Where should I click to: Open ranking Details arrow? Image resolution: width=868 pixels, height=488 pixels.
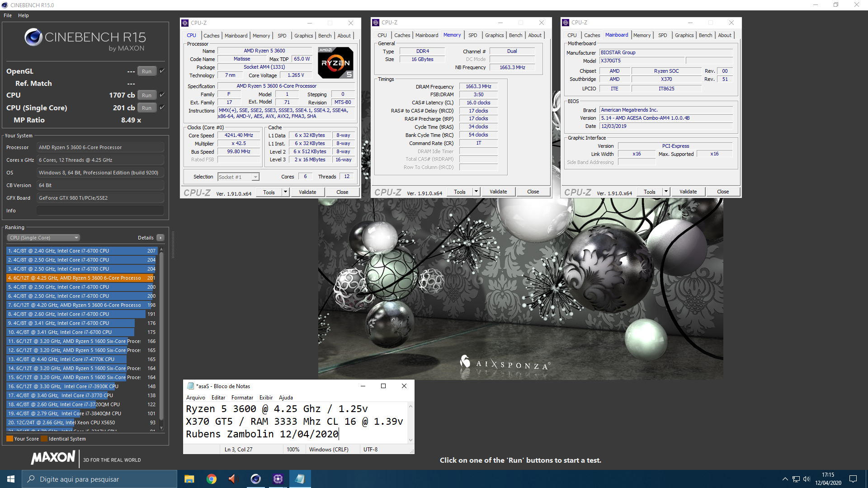pos(160,238)
